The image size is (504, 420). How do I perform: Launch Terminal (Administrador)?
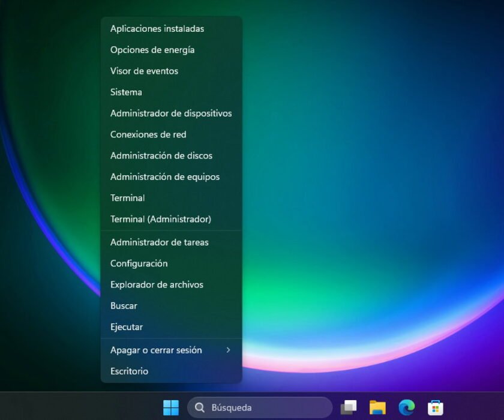pyautogui.click(x=172, y=219)
